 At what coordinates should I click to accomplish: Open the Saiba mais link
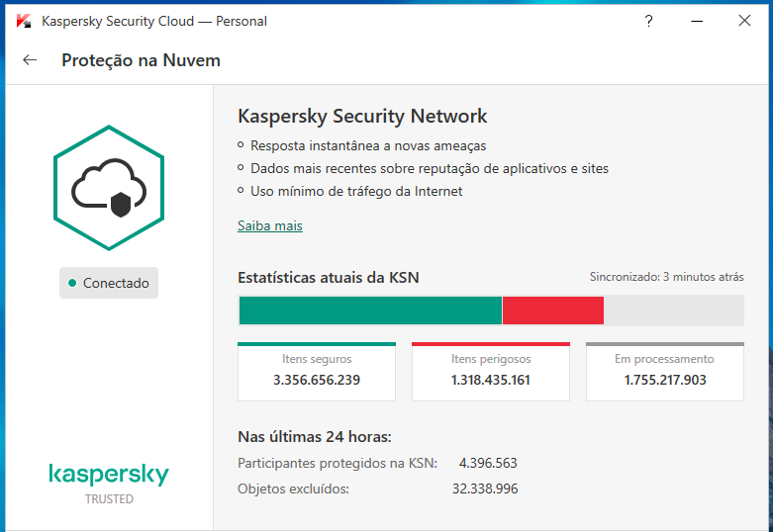click(x=269, y=225)
